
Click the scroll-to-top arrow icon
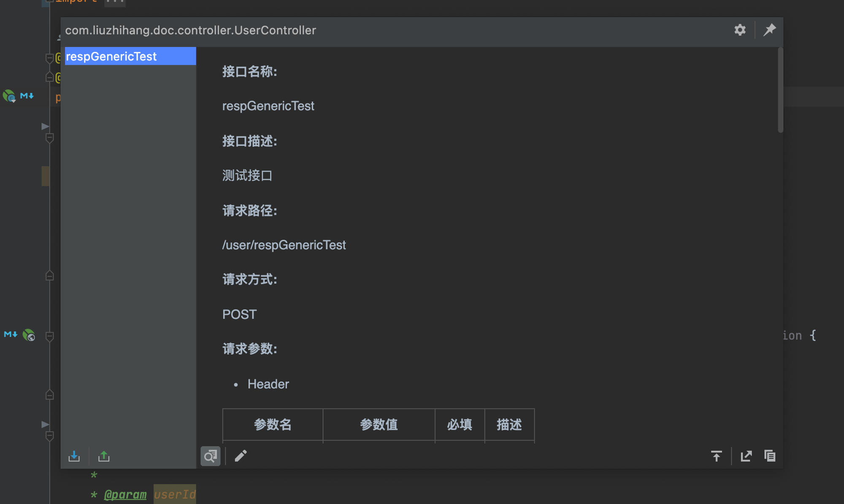click(x=716, y=456)
